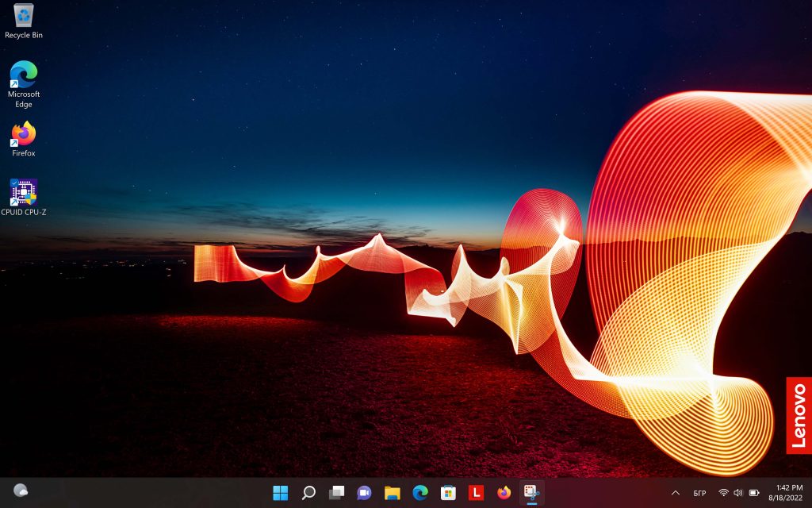Screen dimensions: 812x508
Task: Switch to the Snipping Tool taskbar app
Action: [532, 493]
